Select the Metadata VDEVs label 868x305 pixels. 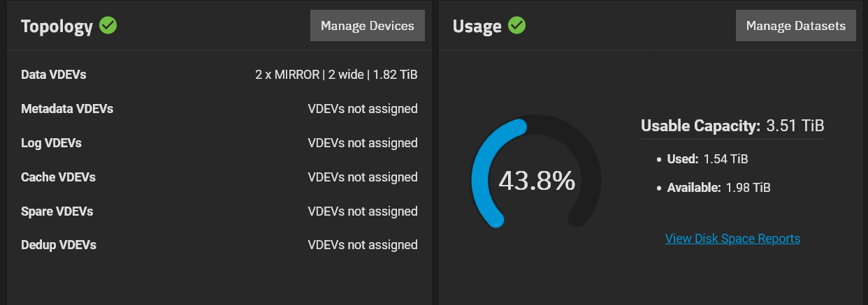(67, 109)
